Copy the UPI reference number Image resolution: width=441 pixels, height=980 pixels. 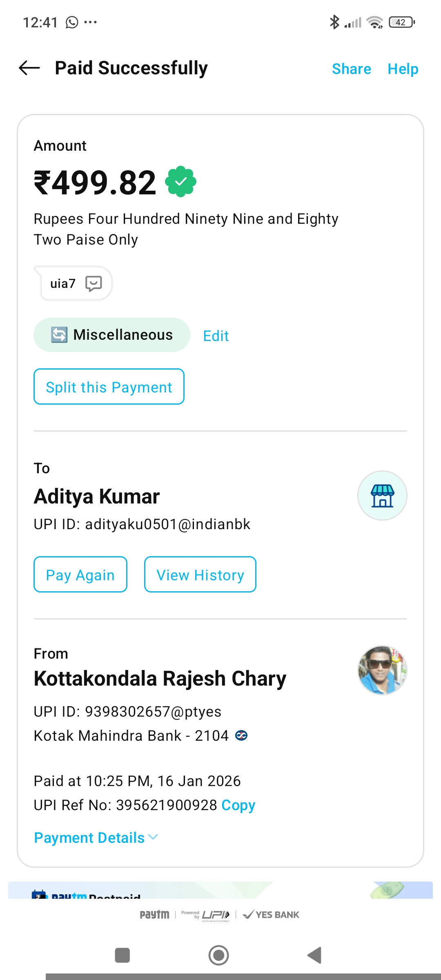coord(238,805)
